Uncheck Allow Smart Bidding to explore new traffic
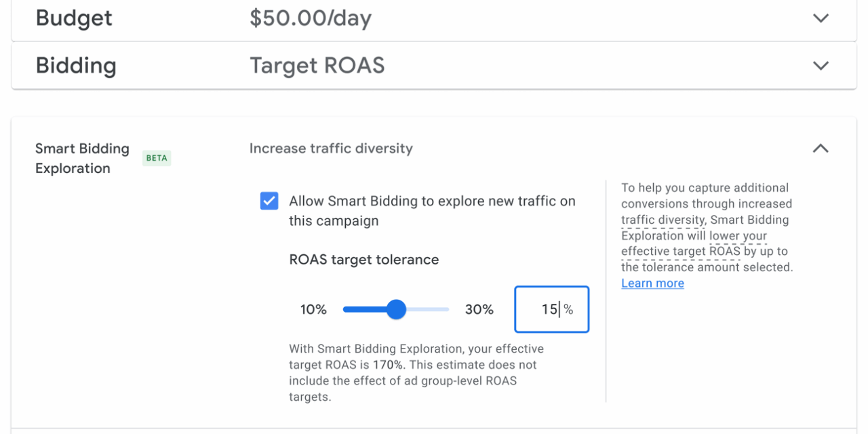 pyautogui.click(x=269, y=201)
